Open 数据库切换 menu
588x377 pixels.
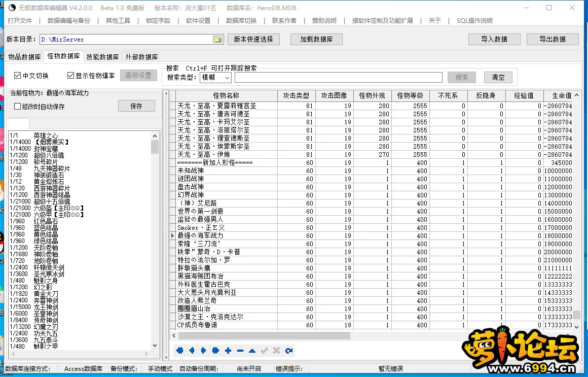pos(241,21)
